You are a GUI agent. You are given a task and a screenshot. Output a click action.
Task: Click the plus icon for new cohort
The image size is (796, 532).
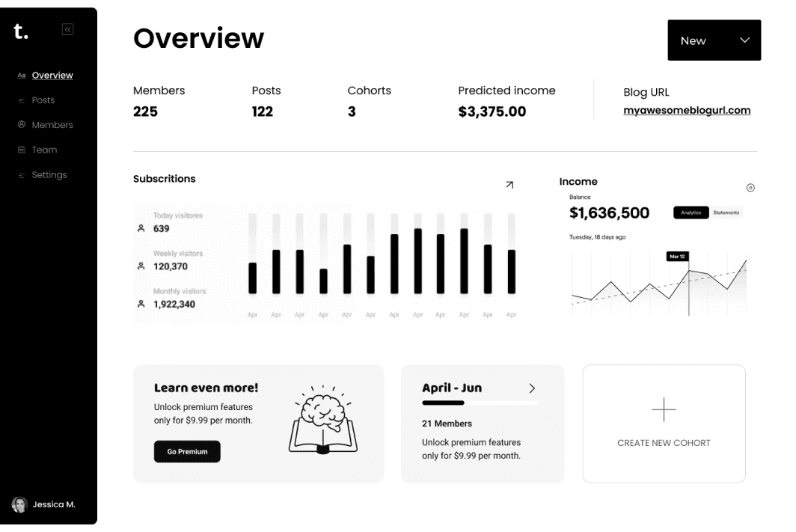[664, 409]
